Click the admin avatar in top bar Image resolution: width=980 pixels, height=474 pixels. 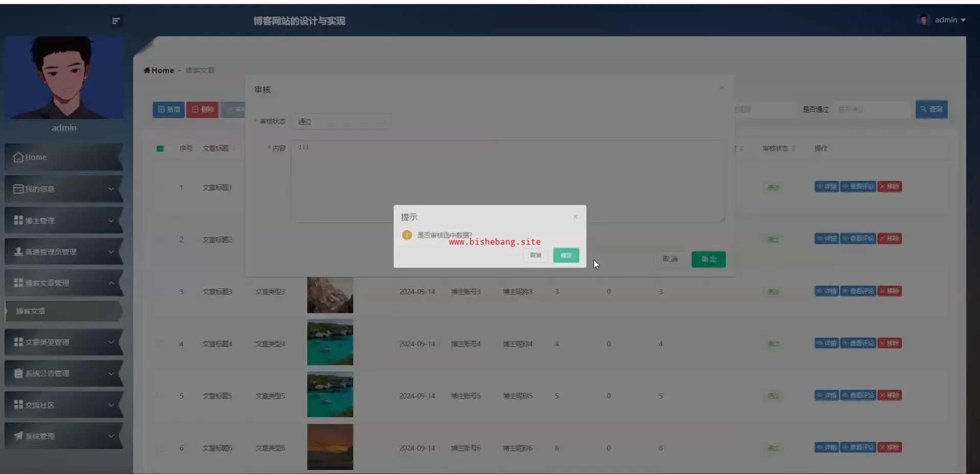[x=923, y=20]
